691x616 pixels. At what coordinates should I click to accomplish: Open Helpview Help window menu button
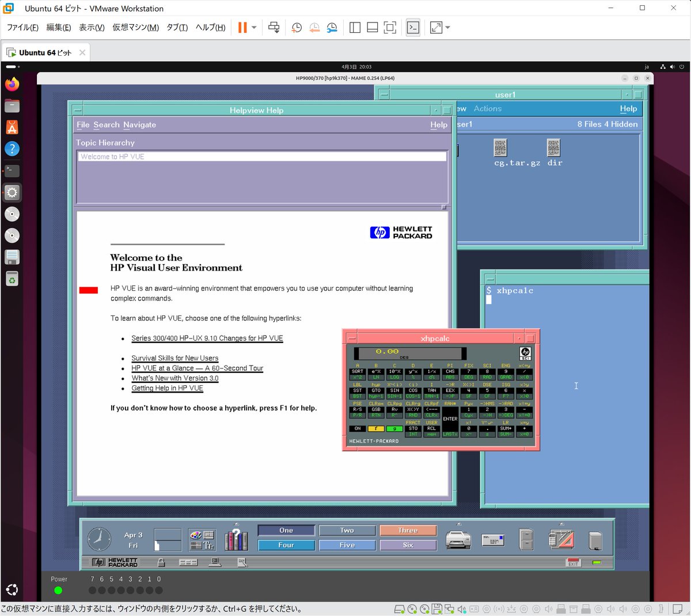click(78, 110)
